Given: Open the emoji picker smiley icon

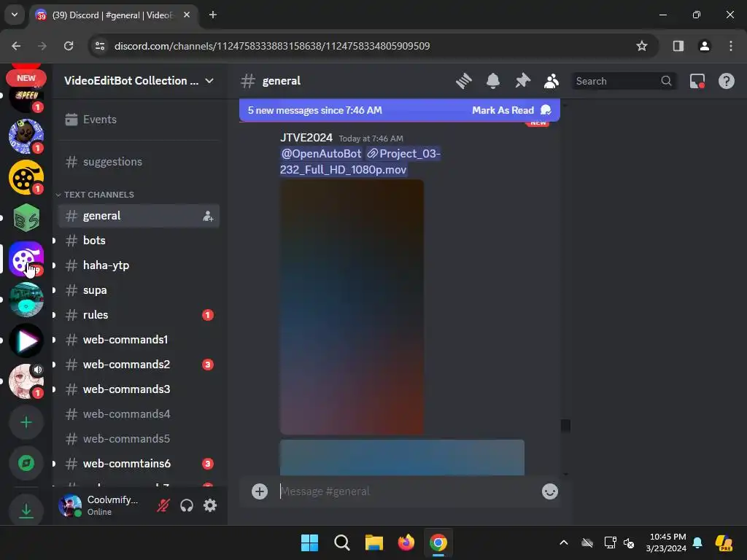Looking at the screenshot, I should pos(550,491).
